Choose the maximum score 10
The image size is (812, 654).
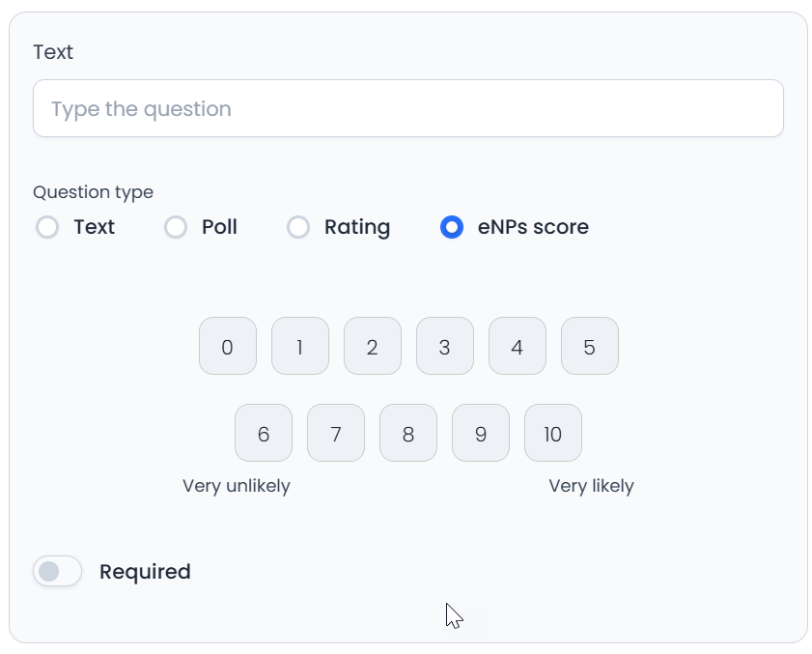(x=553, y=433)
